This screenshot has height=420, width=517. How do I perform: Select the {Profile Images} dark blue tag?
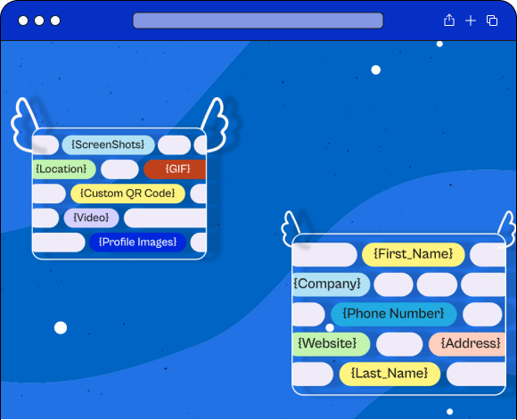coord(138,243)
